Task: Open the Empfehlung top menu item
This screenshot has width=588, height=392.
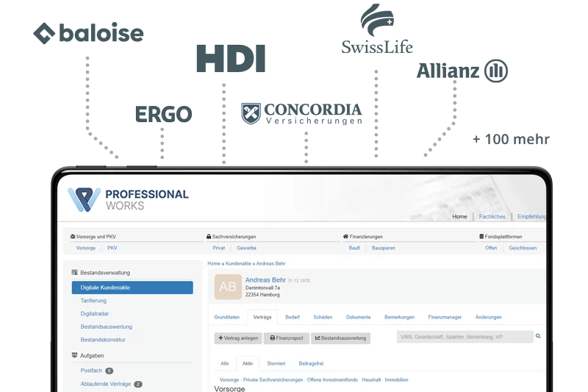Action: click(x=531, y=216)
